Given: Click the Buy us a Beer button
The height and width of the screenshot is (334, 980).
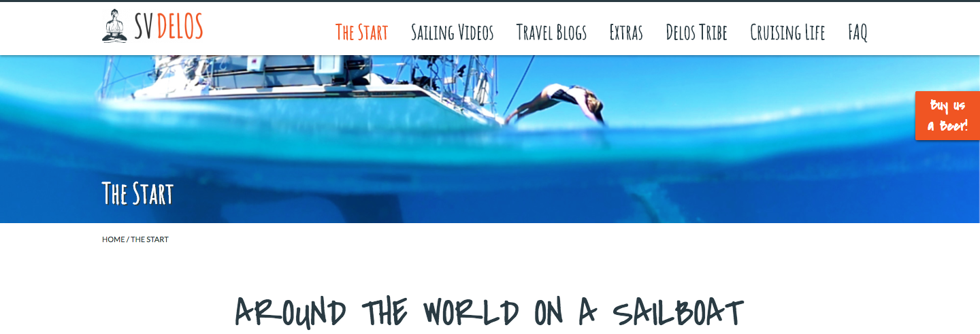Looking at the screenshot, I should tap(948, 116).
